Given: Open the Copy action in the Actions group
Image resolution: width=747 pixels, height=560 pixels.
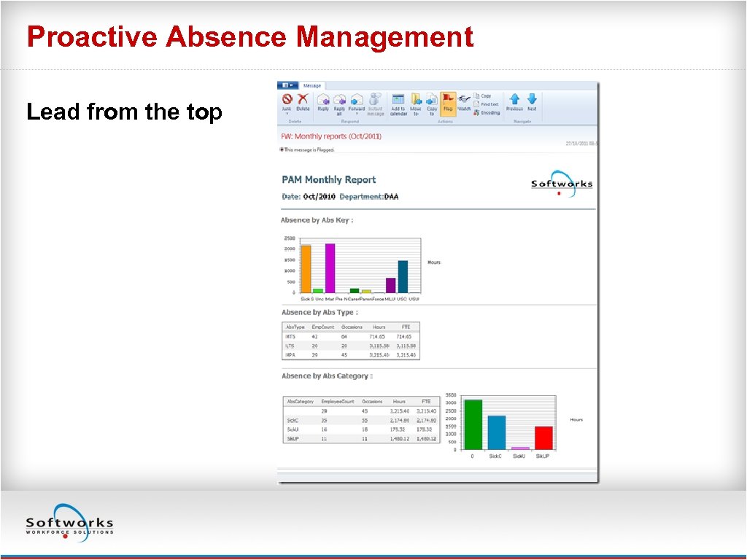Looking at the screenshot, I should [484, 95].
